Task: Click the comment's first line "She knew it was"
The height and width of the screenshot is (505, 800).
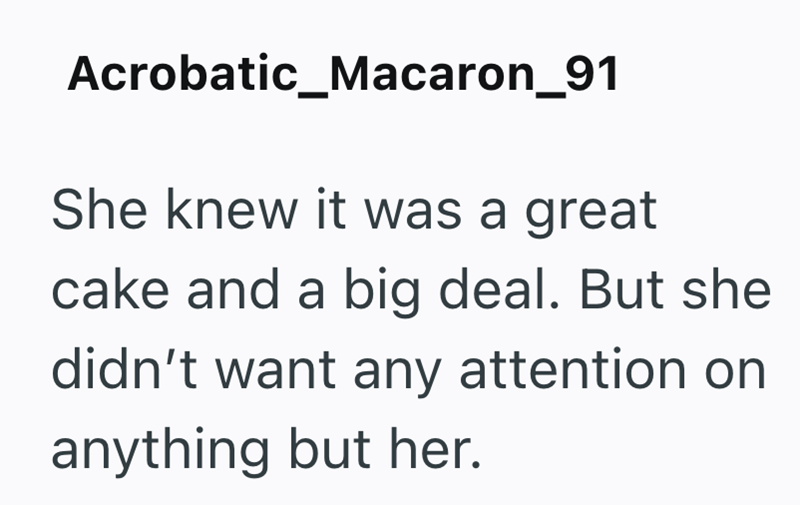Action: (x=257, y=209)
